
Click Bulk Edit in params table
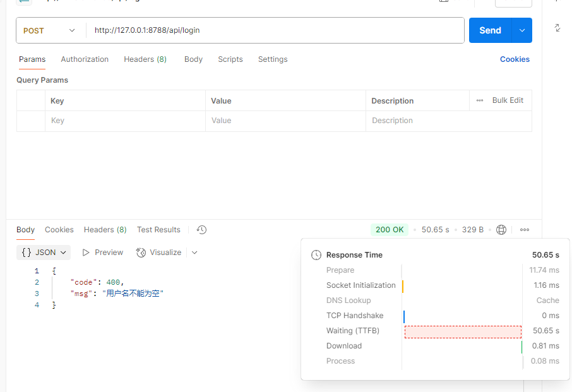tap(508, 100)
